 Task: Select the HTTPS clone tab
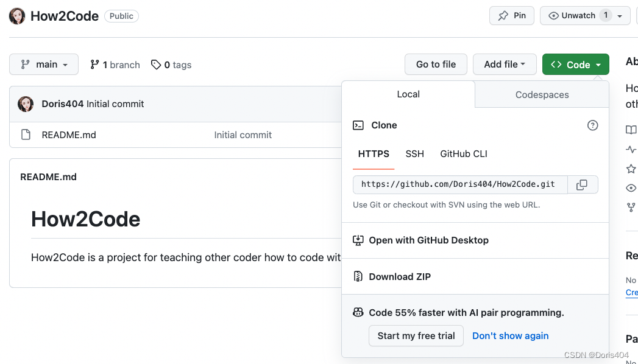(x=374, y=154)
